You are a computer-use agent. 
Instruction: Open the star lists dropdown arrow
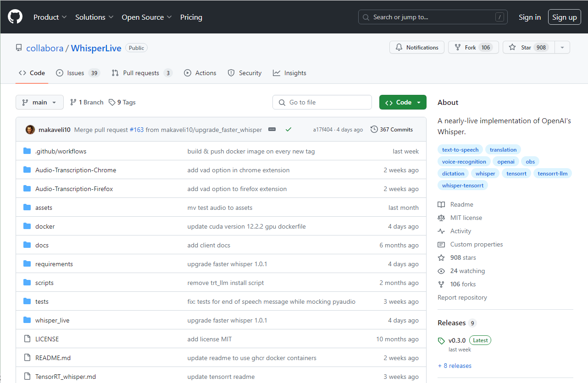click(x=562, y=47)
